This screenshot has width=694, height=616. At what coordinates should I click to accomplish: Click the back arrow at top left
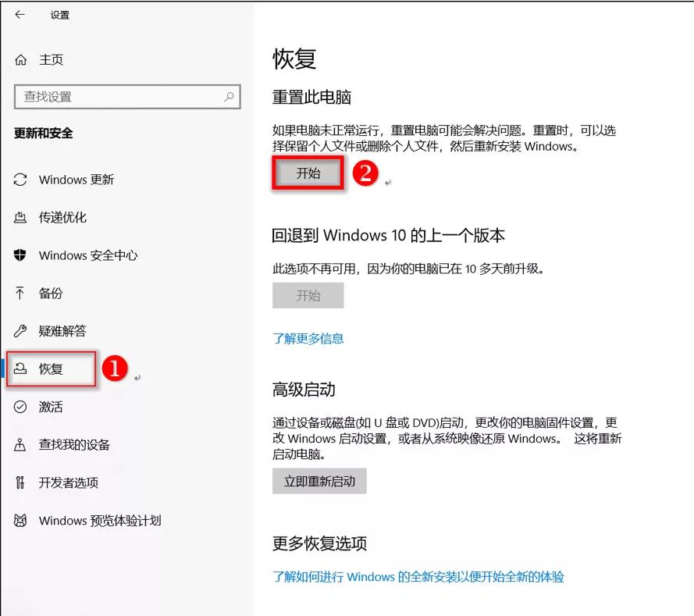click(x=19, y=15)
